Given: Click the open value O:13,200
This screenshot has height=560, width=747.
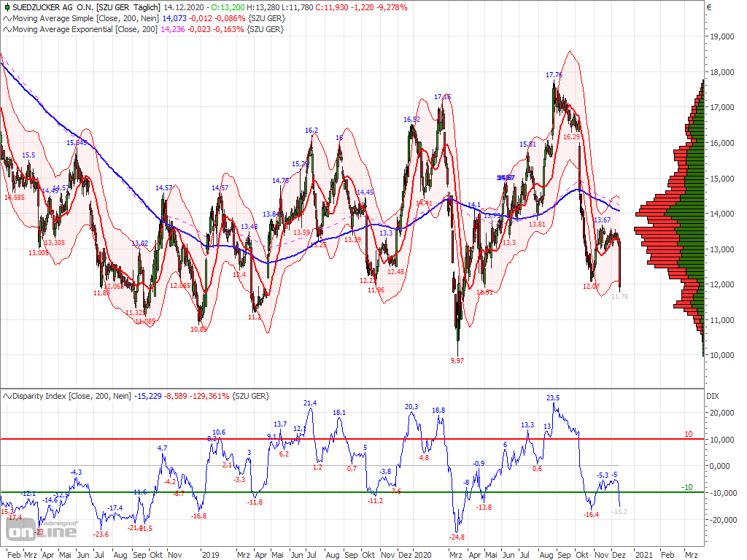Looking at the screenshot, I should click(228, 7).
